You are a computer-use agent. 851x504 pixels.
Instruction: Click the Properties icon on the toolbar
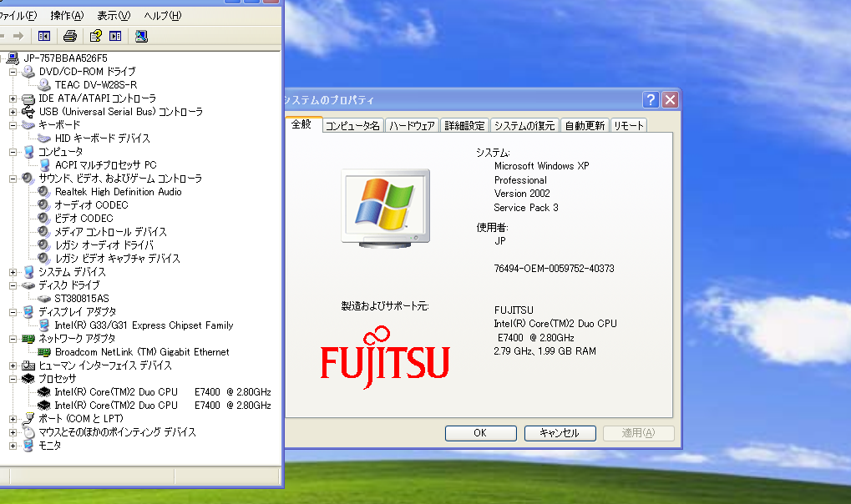pyautogui.click(x=114, y=36)
